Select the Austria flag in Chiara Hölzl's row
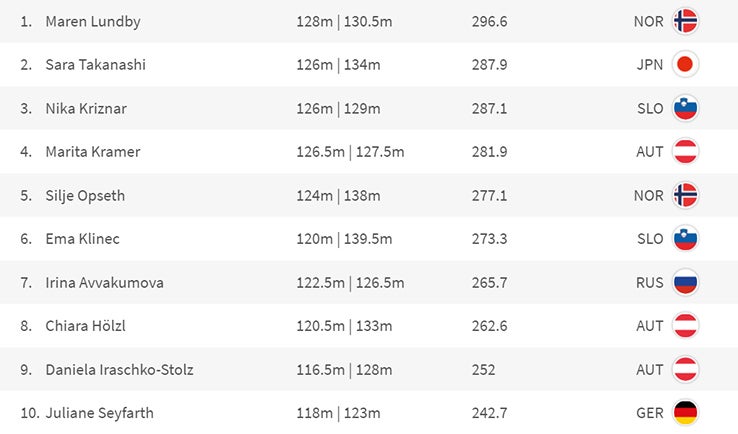The width and height of the screenshot is (738, 434). pos(685,326)
